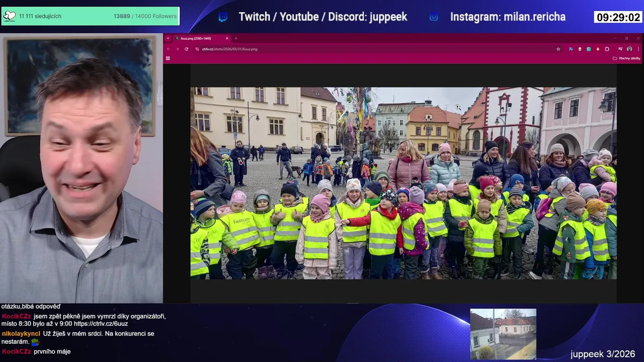Image resolution: width=644 pixels, height=362 pixels.
Task: Open the apps grid in bookmarks bar
Action: point(168,58)
